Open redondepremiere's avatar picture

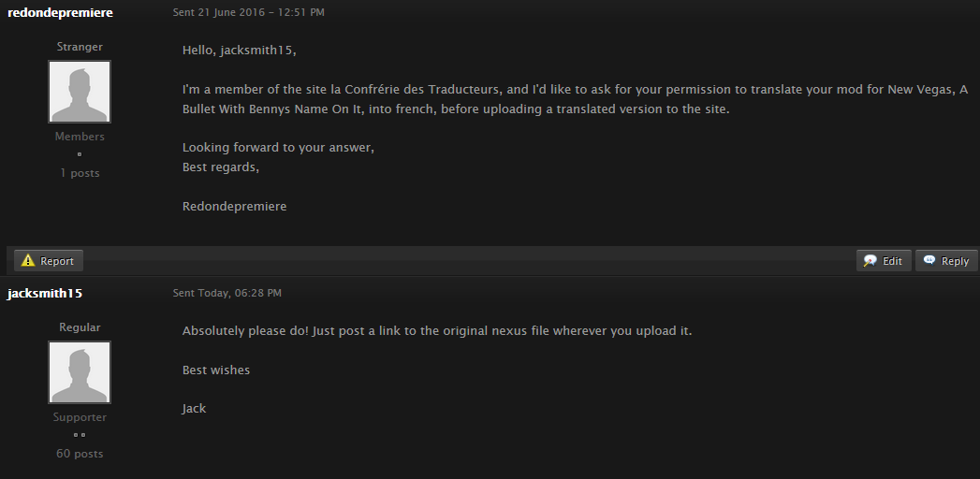tap(80, 92)
